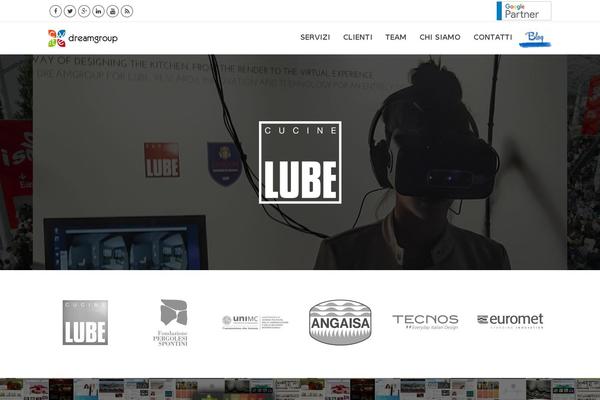Select the Fondazione Pergolesi Spontini logo
The width and height of the screenshot is (600, 400).
point(171,323)
